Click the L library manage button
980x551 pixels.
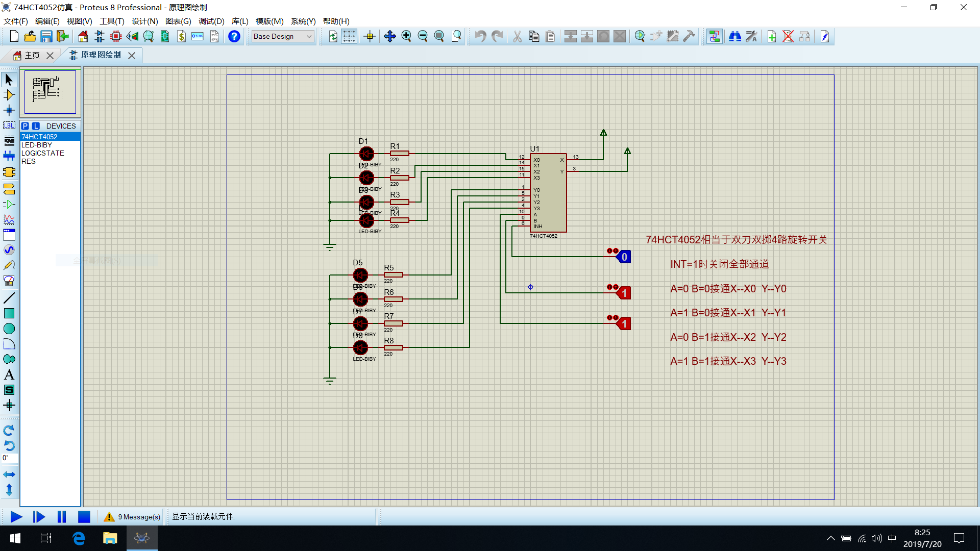36,126
